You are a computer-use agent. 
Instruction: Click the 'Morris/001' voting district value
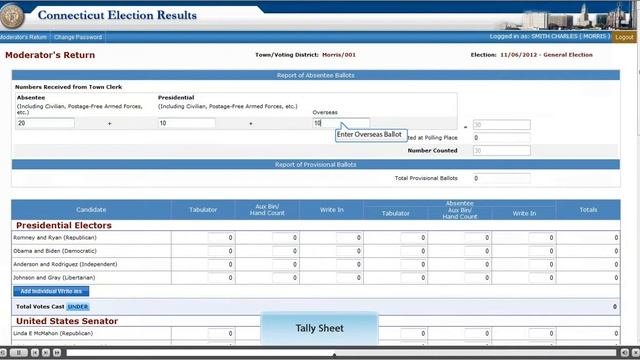point(339,55)
